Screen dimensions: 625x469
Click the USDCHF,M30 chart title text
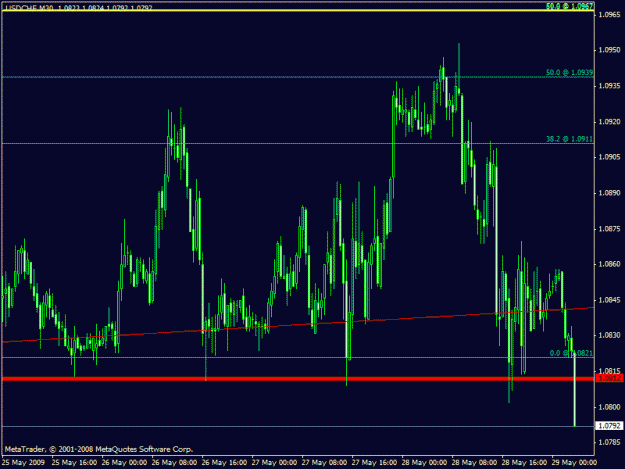click(79, 7)
